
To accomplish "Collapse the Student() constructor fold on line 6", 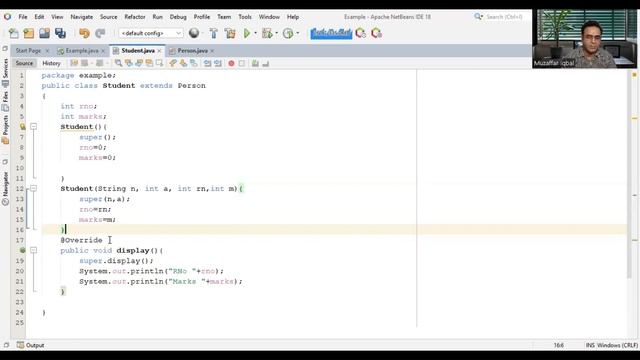I will pos(34,127).
